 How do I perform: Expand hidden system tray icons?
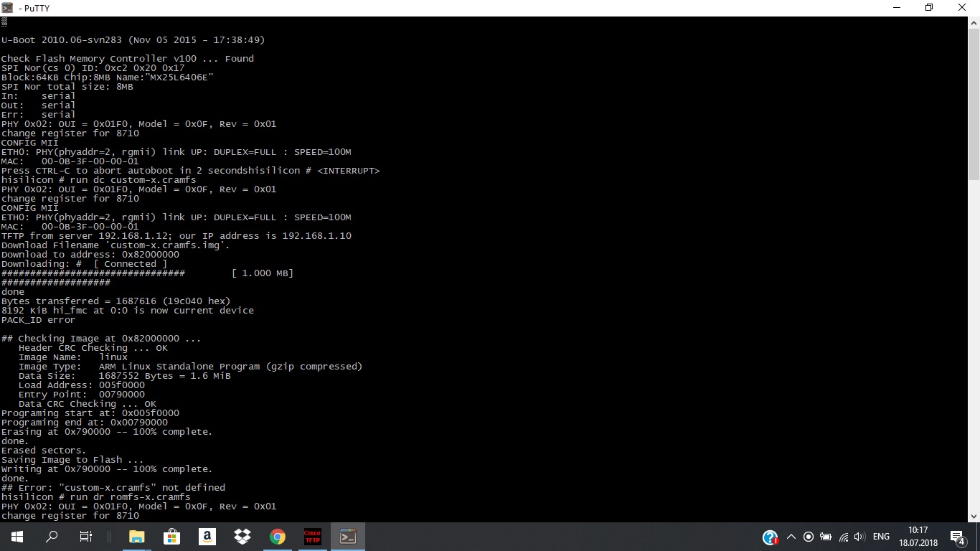(791, 537)
